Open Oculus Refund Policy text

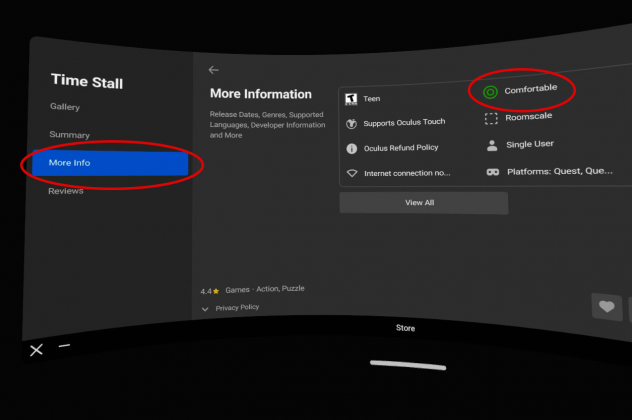click(x=401, y=148)
